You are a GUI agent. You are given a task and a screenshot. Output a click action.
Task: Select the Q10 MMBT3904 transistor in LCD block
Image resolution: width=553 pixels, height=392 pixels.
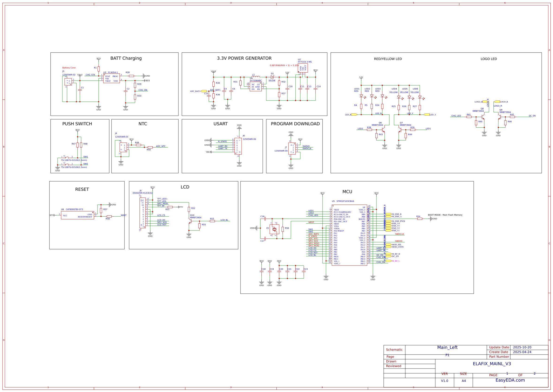click(x=190, y=221)
